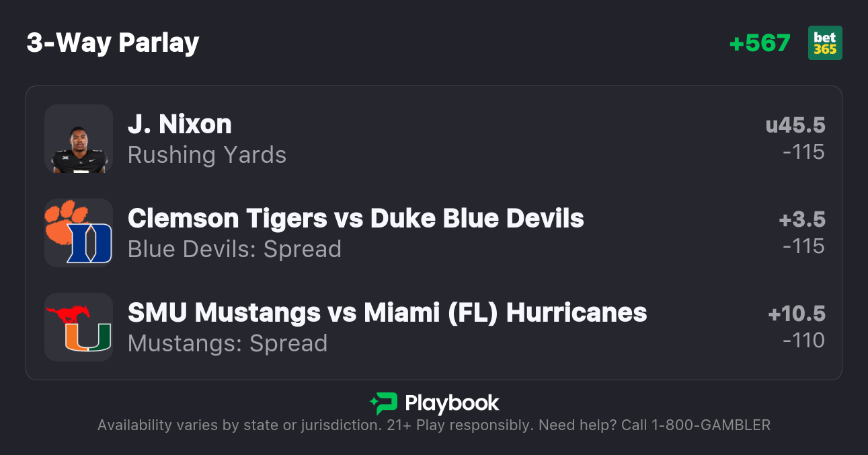
Task: Click the Playbook brand name text
Action: click(452, 404)
